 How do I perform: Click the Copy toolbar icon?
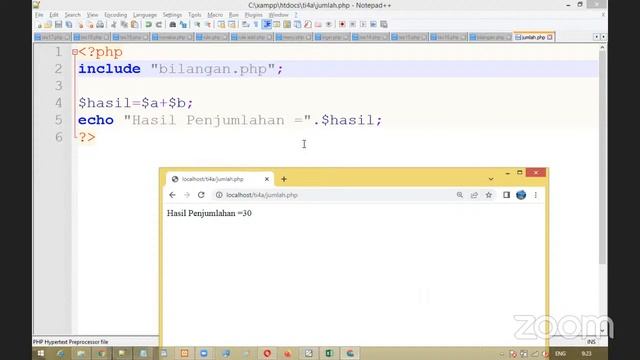click(124, 25)
